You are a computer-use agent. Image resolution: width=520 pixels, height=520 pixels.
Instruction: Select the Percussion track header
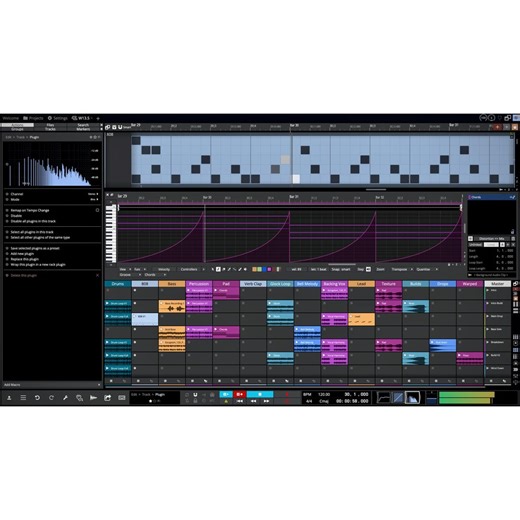pos(199,284)
